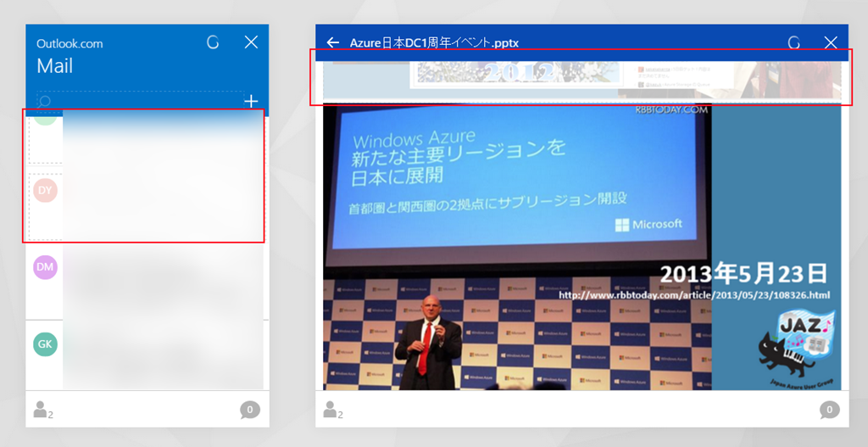Select the GK sender avatar

coord(46,344)
